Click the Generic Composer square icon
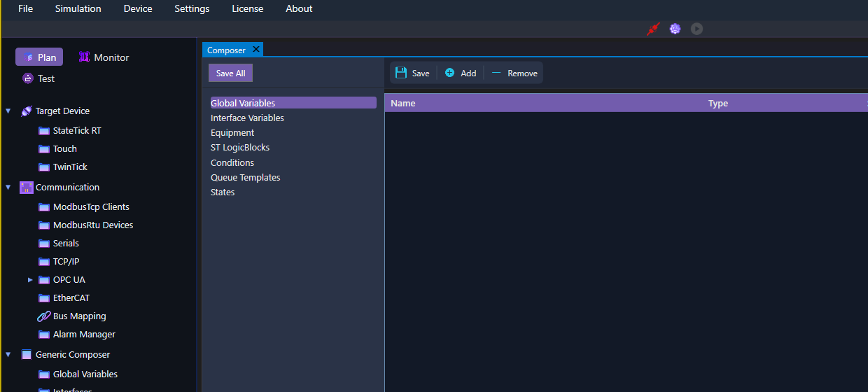The height and width of the screenshot is (392, 868). pyautogui.click(x=27, y=354)
